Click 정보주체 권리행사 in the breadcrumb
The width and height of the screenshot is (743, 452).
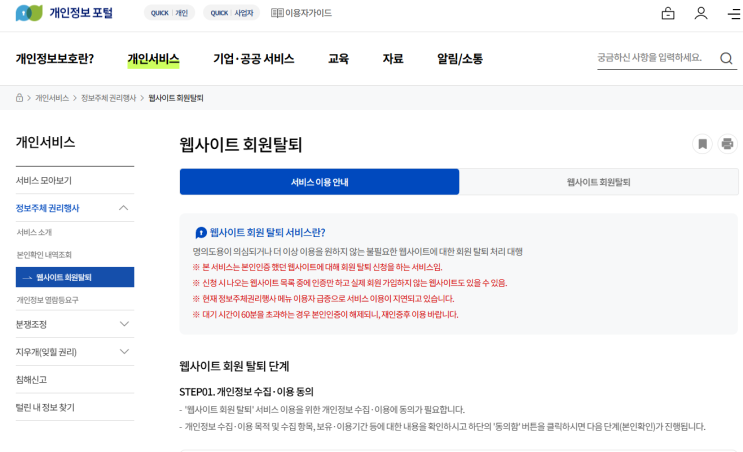(109, 98)
